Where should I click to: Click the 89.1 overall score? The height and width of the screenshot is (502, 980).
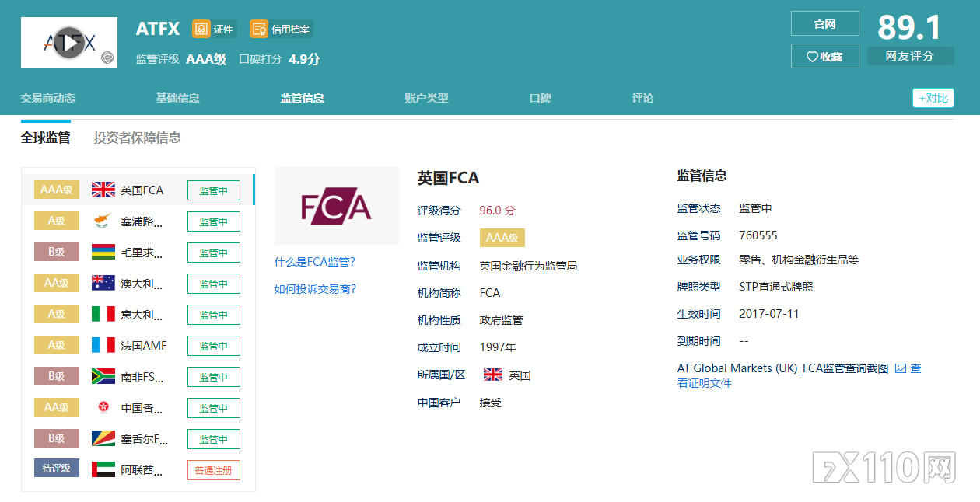point(910,27)
